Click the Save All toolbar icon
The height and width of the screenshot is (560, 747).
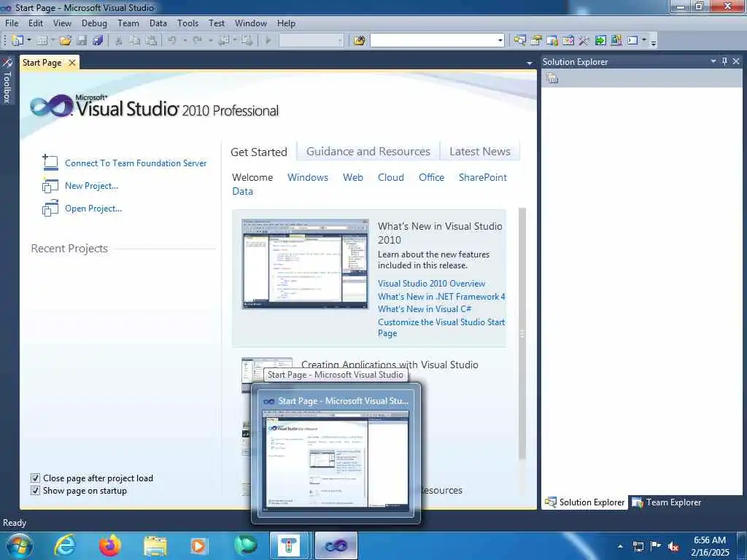98,41
